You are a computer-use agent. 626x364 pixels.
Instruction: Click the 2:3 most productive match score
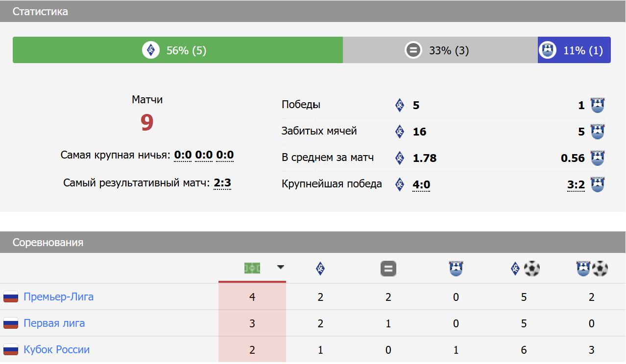(222, 183)
